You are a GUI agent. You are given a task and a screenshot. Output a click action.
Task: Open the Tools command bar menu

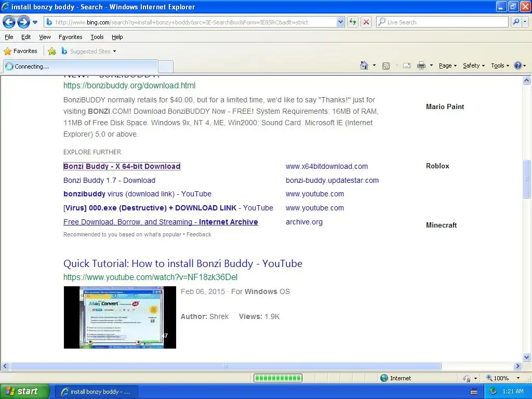[500, 66]
